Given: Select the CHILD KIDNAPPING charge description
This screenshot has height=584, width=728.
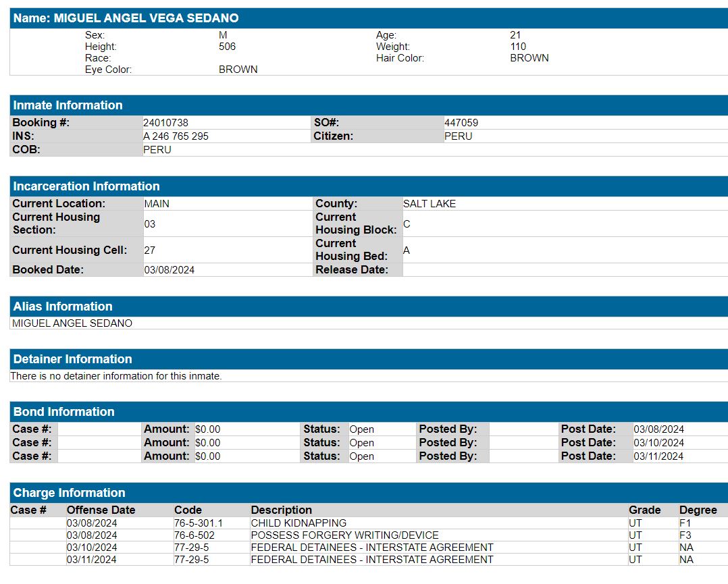Looking at the screenshot, I should [298, 523].
